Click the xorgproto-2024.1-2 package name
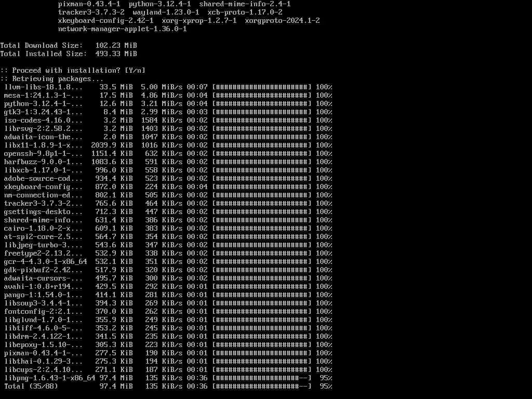The width and height of the screenshot is (532, 399). click(282, 20)
